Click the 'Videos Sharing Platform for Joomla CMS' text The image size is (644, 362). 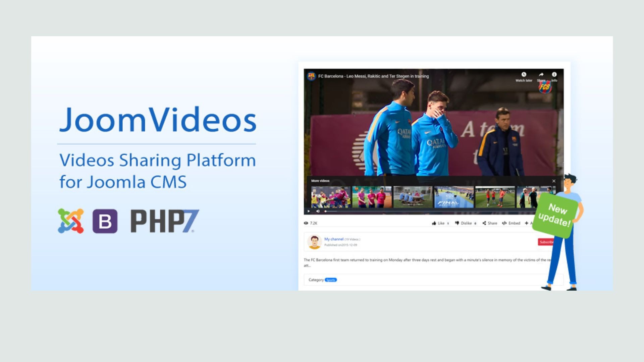(x=157, y=171)
